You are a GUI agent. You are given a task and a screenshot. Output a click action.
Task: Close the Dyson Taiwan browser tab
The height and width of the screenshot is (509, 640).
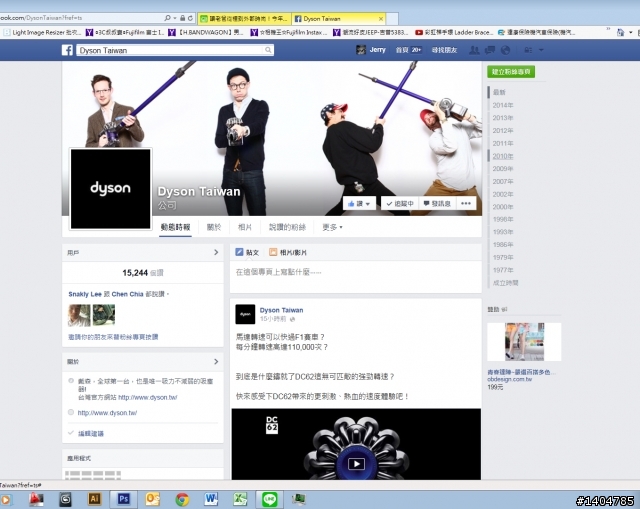coord(381,19)
